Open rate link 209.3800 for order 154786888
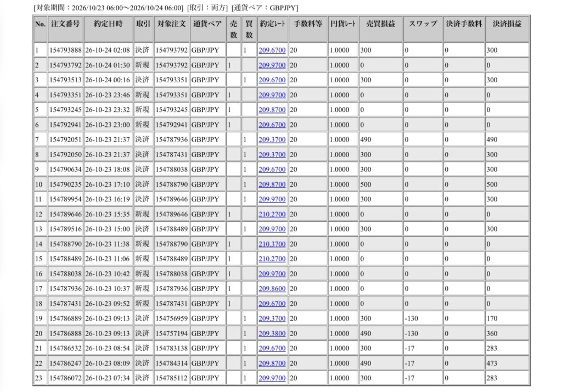Image resolution: width=562 pixels, height=392 pixels. pyautogui.click(x=272, y=333)
